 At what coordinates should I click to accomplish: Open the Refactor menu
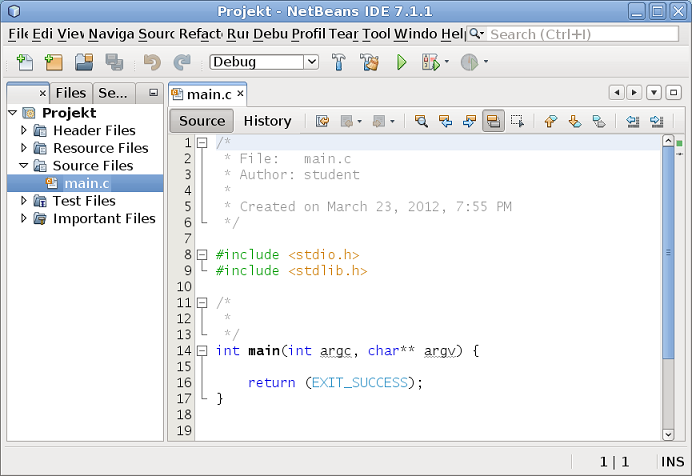(200, 34)
